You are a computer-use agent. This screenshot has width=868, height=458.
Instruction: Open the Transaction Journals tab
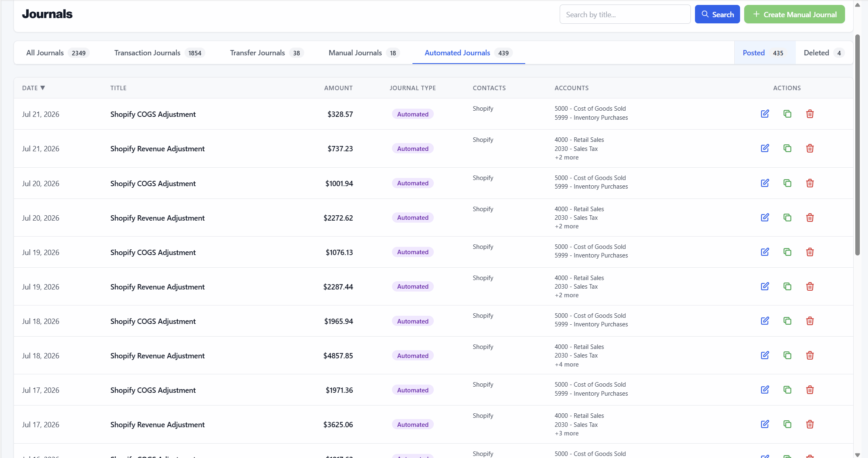tap(159, 53)
